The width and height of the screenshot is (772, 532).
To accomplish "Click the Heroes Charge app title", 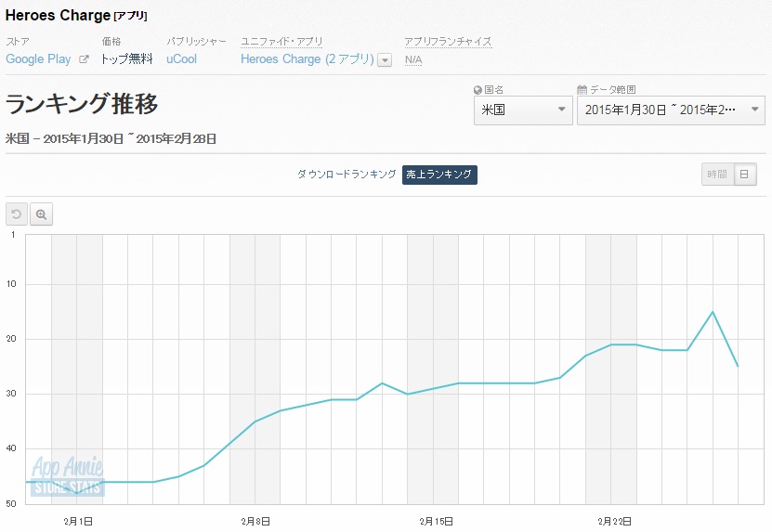I will (x=58, y=15).
